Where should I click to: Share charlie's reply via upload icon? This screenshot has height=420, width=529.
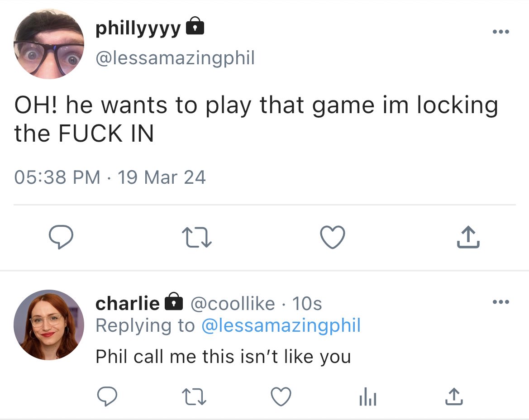[x=454, y=396]
